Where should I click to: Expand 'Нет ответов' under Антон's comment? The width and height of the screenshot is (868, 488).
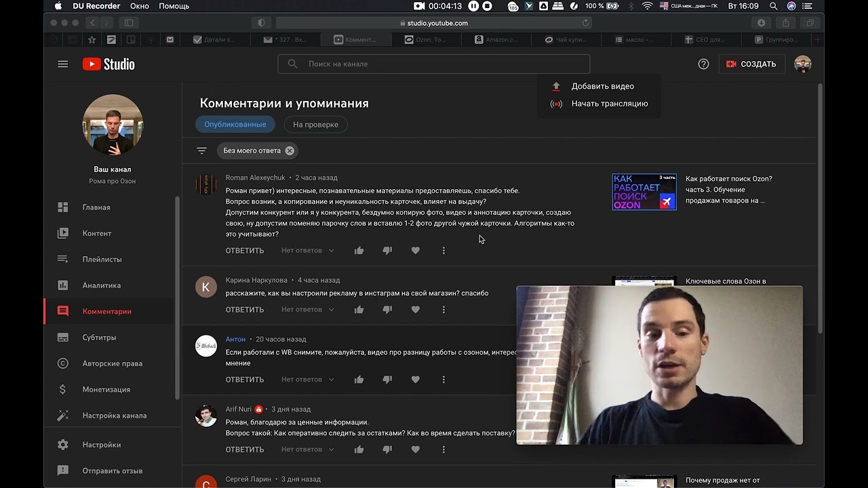308,380
